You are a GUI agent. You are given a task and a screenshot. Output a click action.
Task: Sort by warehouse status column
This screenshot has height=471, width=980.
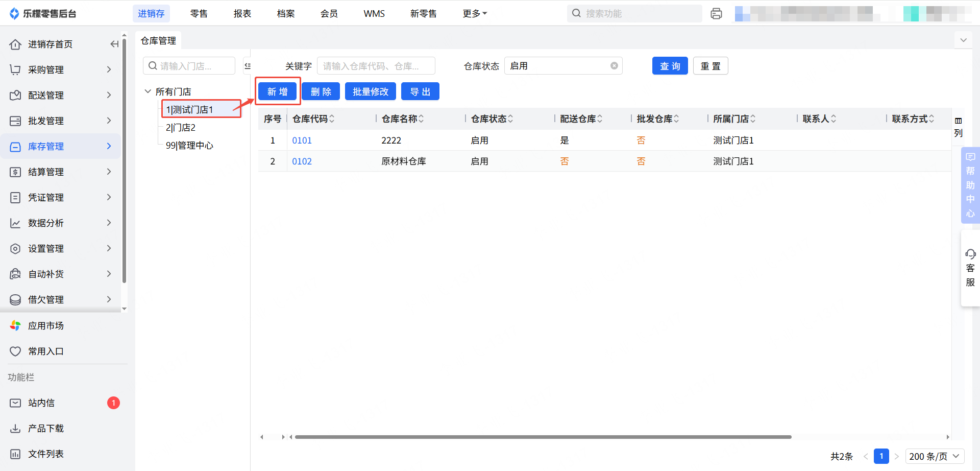pyautogui.click(x=510, y=119)
